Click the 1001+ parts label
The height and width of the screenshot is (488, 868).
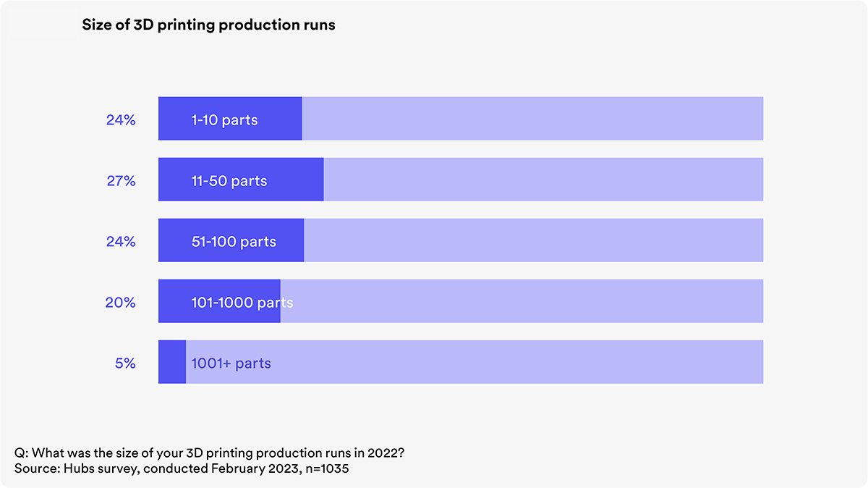(x=231, y=363)
